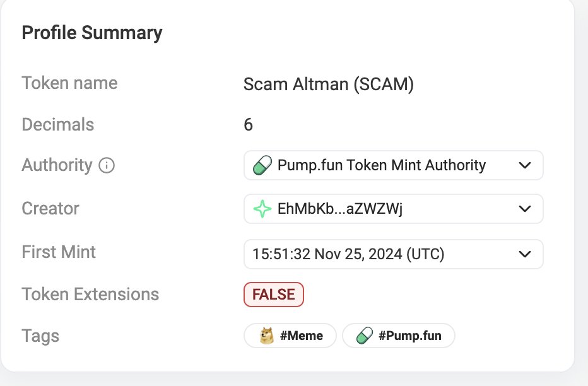This screenshot has width=588, height=386.
Task: Click the green pill icon in Authority field
Action: click(x=262, y=165)
